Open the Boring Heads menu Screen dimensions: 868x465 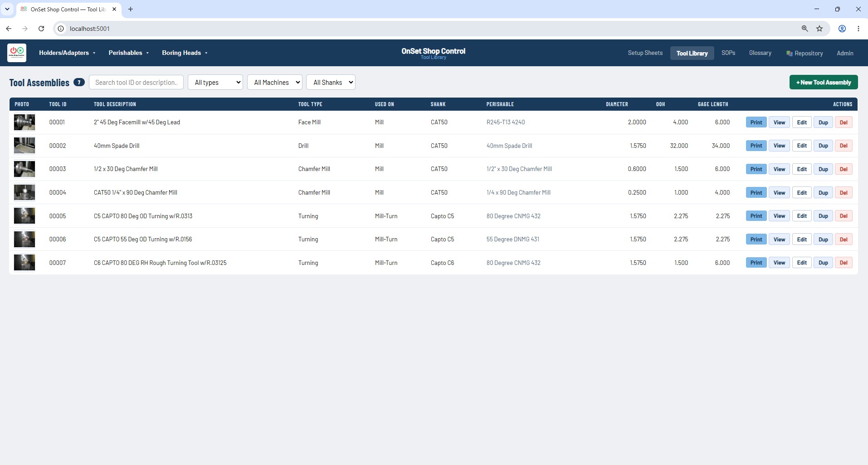(x=185, y=53)
